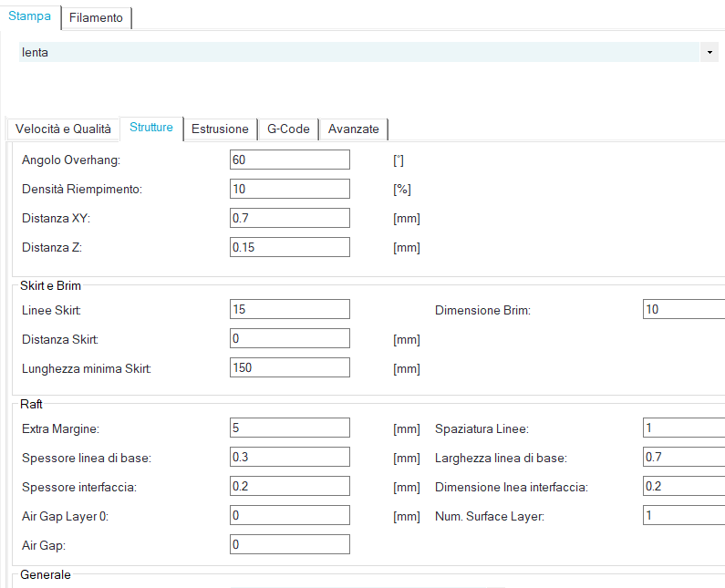Select the Avanzate tab

[354, 129]
